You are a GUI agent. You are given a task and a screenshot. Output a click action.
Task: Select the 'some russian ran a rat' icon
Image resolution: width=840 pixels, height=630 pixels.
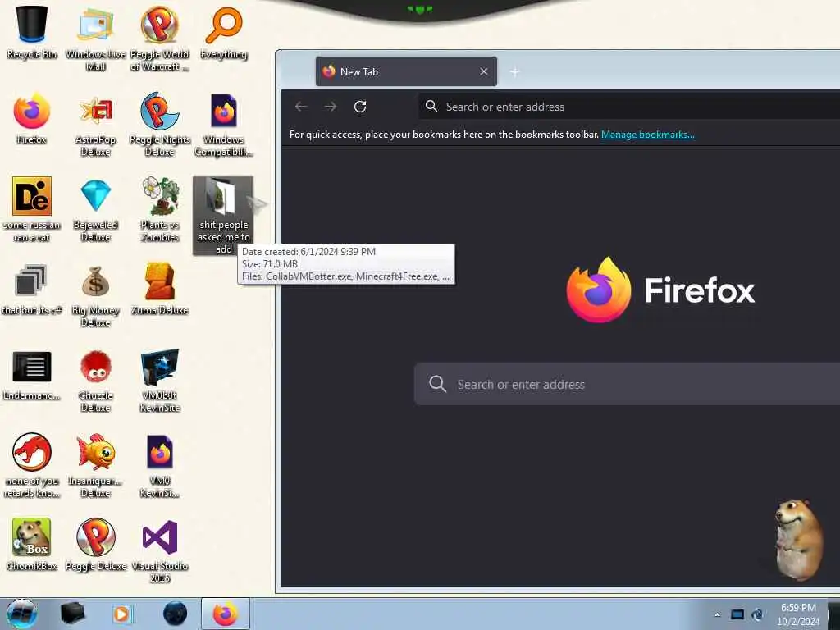[x=32, y=209]
